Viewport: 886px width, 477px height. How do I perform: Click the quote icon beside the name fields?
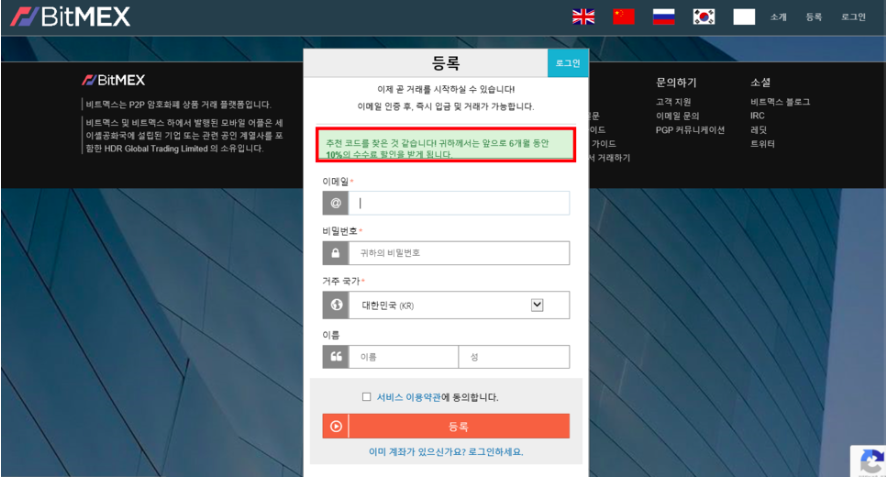(x=336, y=357)
